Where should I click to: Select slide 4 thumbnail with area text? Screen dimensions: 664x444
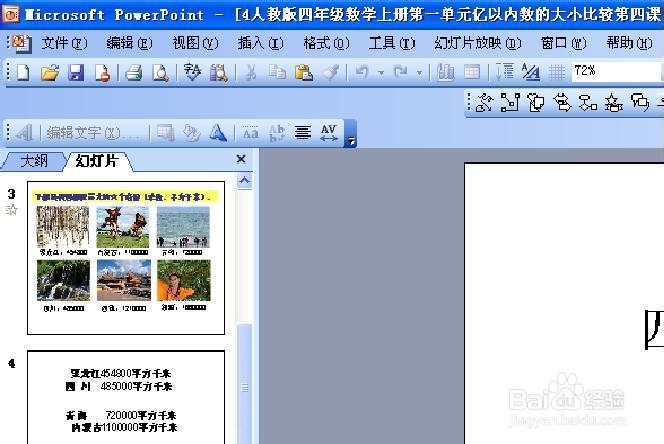[126, 397]
